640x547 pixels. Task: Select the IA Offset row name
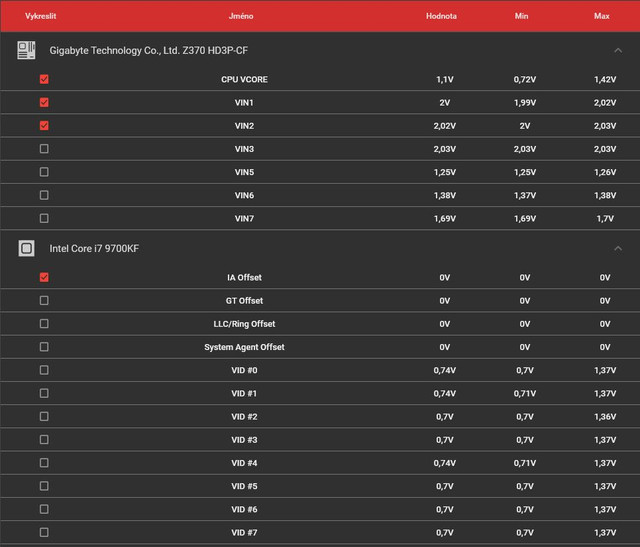[244, 278]
